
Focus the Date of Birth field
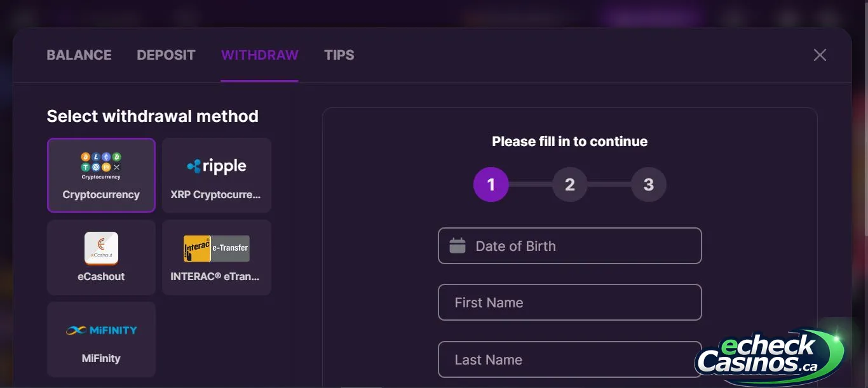tap(569, 246)
